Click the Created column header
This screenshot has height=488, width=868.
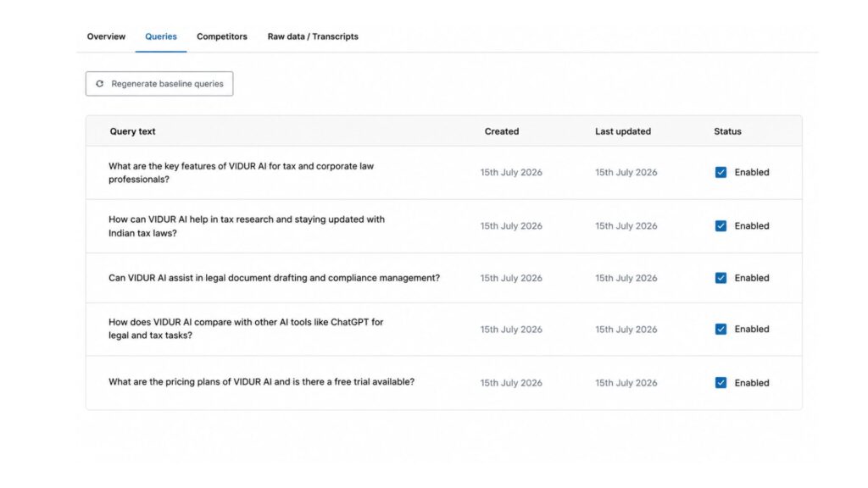[x=502, y=131]
